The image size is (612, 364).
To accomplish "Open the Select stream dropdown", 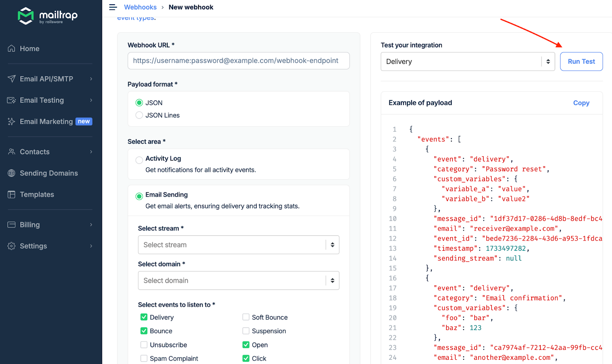I will [238, 245].
